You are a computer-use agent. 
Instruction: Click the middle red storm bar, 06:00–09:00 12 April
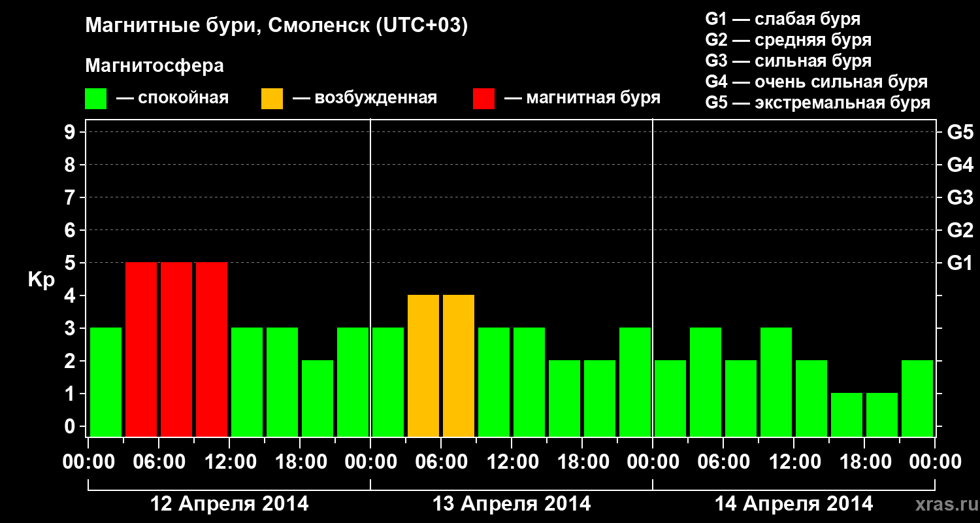pyautogui.click(x=176, y=349)
